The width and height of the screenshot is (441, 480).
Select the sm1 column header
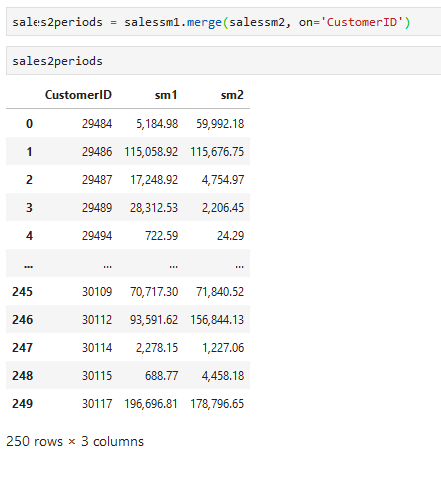click(x=166, y=95)
